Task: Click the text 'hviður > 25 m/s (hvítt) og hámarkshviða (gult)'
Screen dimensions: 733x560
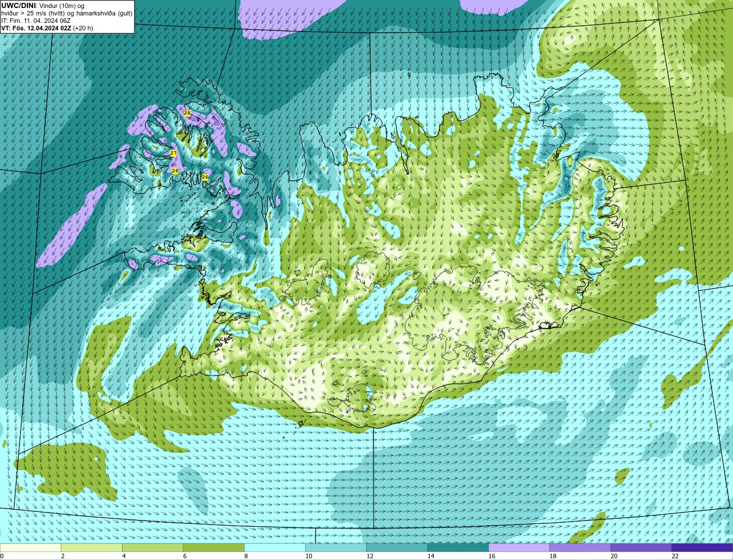Action: pyautogui.click(x=66, y=13)
